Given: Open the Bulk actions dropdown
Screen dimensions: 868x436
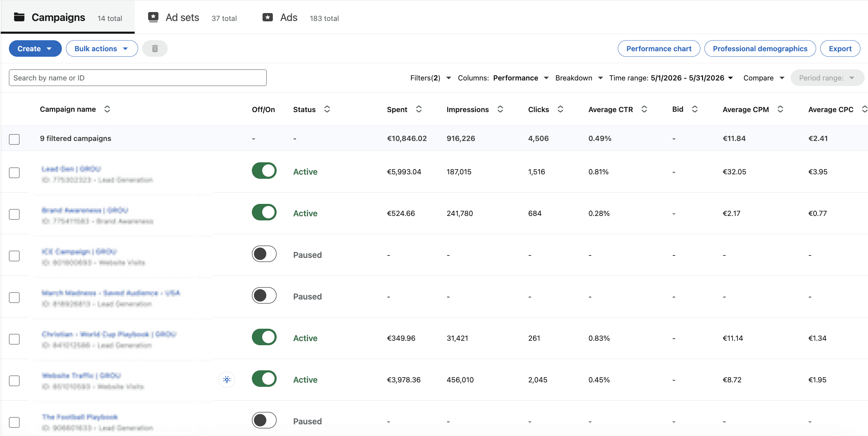Looking at the screenshot, I should (x=102, y=48).
